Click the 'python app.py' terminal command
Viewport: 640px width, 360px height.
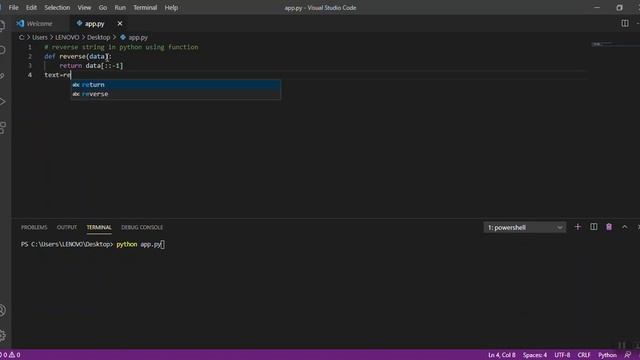(139, 244)
